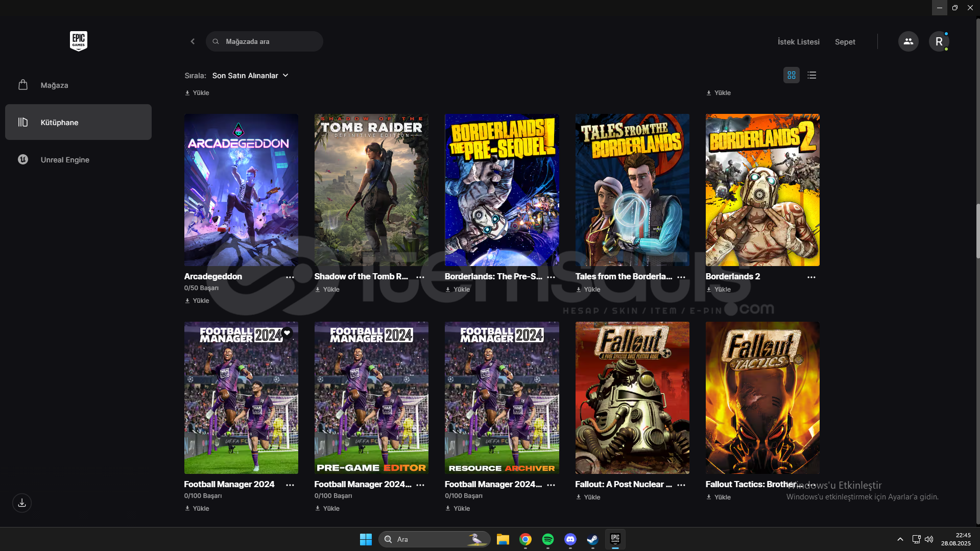
Task: Open the Pre-Game Editor cover
Action: 371,398
